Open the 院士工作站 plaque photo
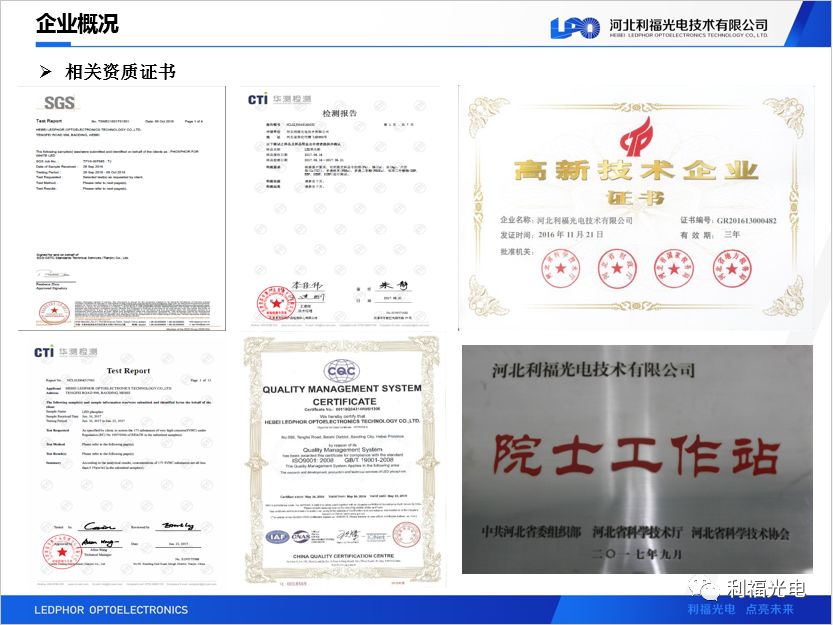Viewport: 833px width, 625px height. click(x=634, y=459)
